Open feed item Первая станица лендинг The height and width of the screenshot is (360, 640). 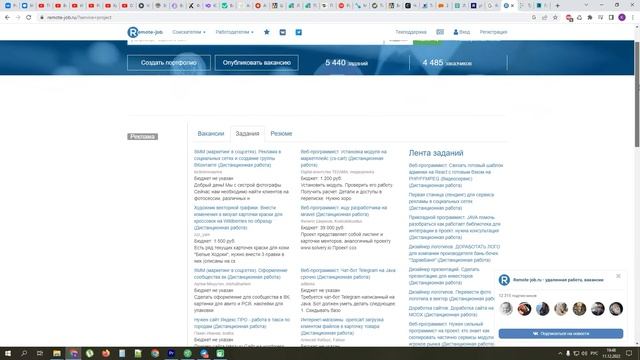451,201
